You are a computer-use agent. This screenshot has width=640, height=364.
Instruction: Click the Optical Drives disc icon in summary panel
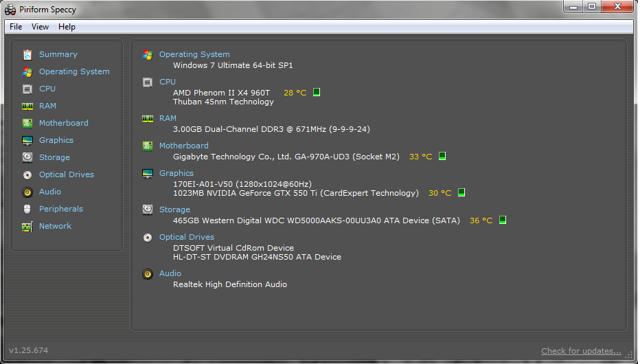(148, 238)
